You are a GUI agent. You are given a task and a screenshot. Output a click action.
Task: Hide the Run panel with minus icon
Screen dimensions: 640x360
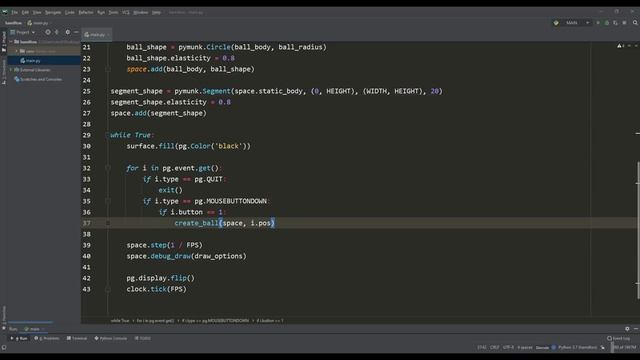tap(636, 329)
